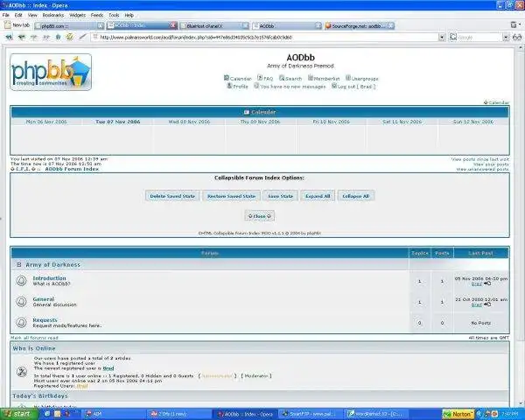Screen dimensions: 525x420
Task: Click Mark all forums read
Action: coord(34,338)
